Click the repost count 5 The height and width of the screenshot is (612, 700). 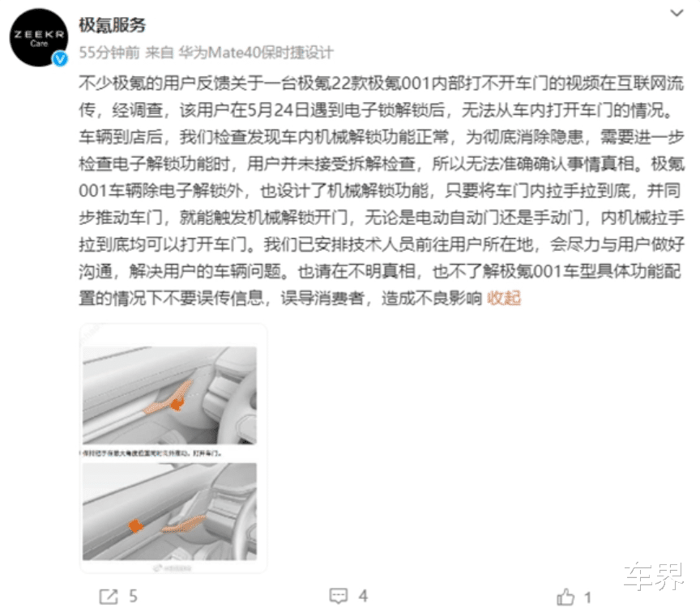[133, 596]
